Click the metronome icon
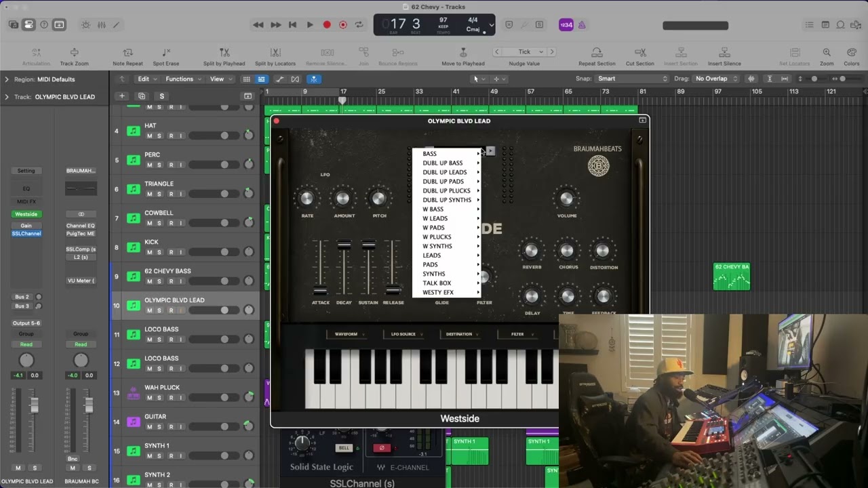Viewport: 868px width, 488px height. click(x=582, y=25)
